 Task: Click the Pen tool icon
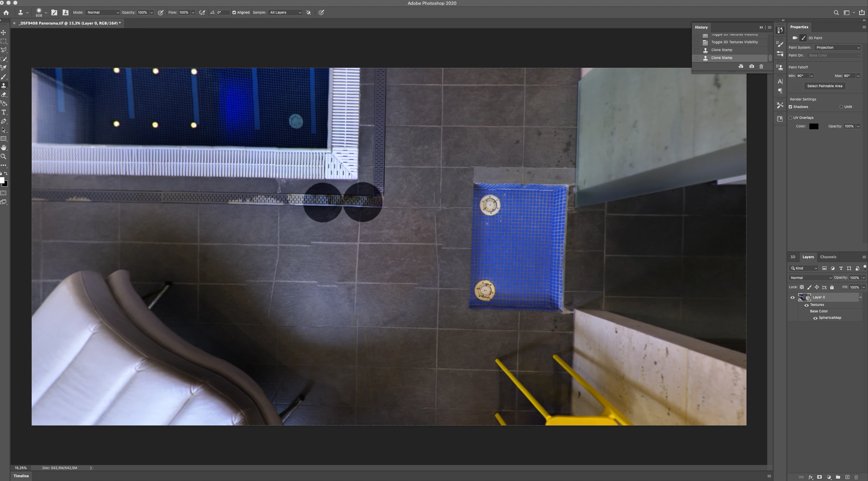coord(4,121)
